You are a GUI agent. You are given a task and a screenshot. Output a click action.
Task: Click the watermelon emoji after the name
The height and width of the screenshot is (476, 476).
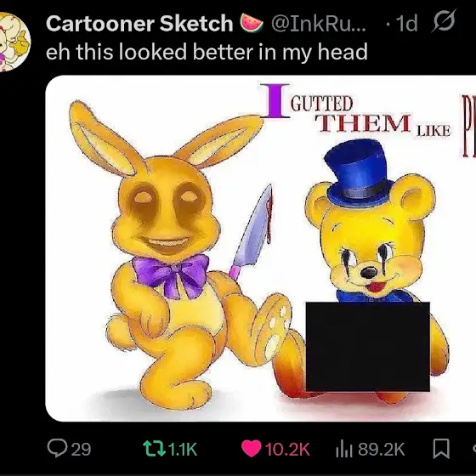[252, 24]
